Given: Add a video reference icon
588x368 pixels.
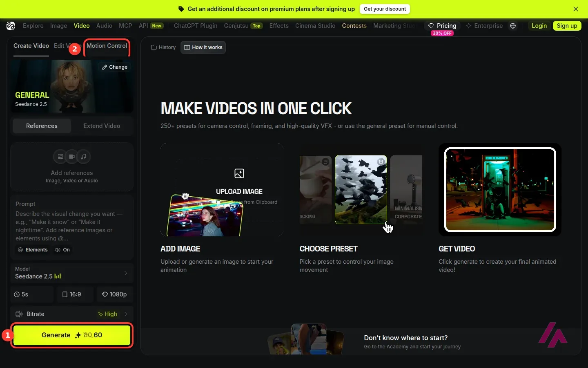Looking at the screenshot, I should [x=72, y=157].
